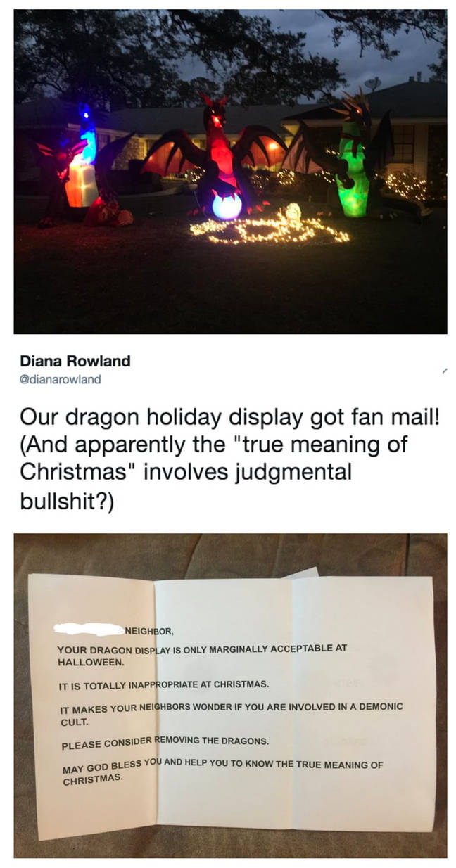Click the string lights circle on the lawn

click(x=270, y=229)
